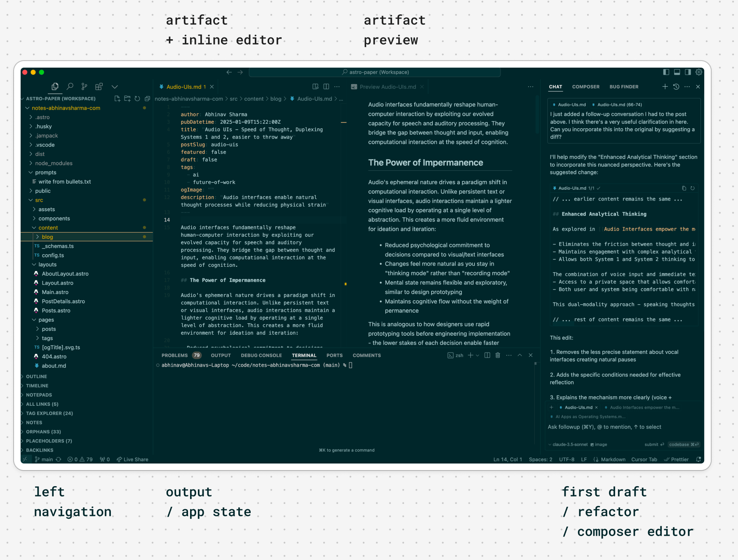
Task: Open the Search view icon
Action: pos(70,87)
